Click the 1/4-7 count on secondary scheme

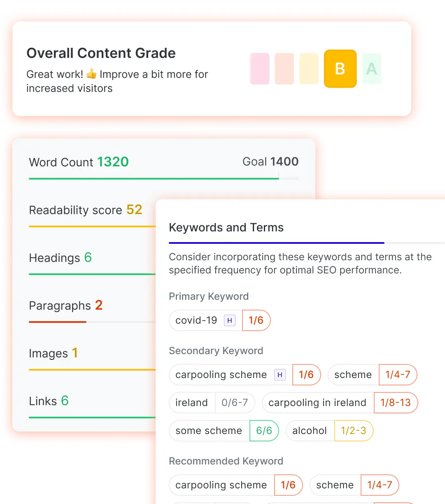click(x=398, y=375)
